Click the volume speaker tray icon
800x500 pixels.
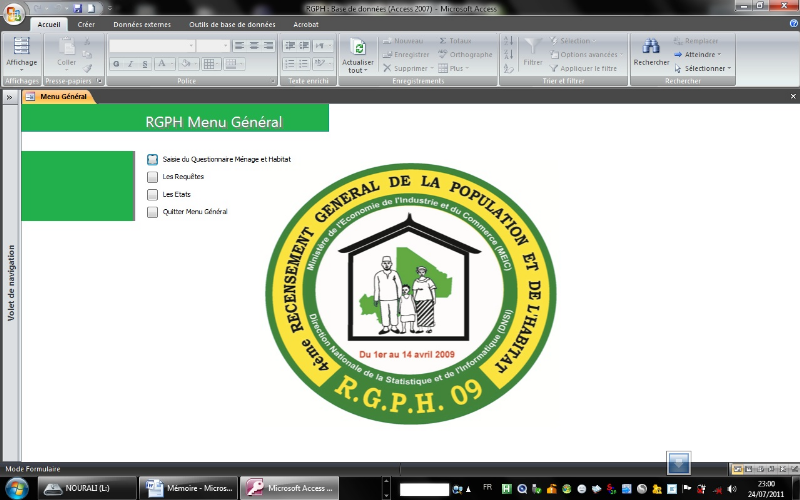tap(732, 489)
